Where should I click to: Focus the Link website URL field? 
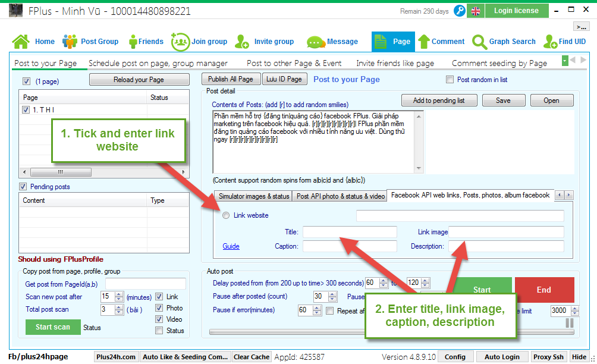[460, 216]
